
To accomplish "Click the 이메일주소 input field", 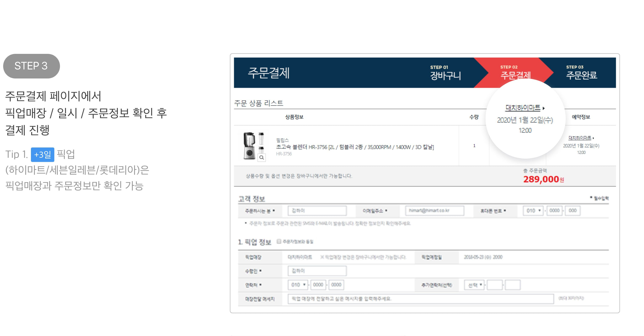I will click(435, 211).
